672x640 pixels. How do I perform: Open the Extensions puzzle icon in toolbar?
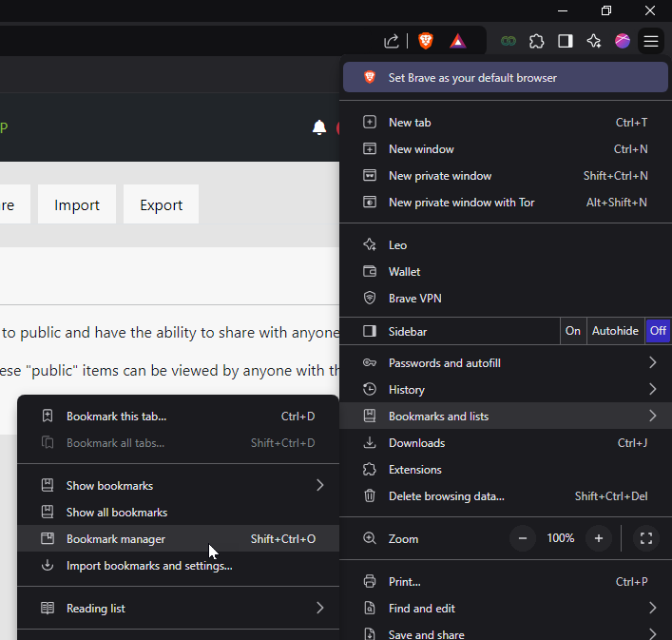537,41
